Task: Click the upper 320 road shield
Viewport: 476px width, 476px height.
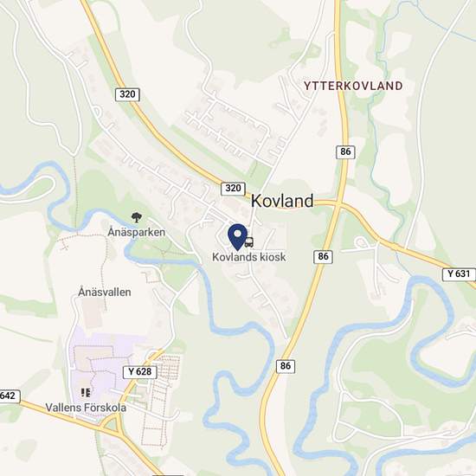Action: 127,94
